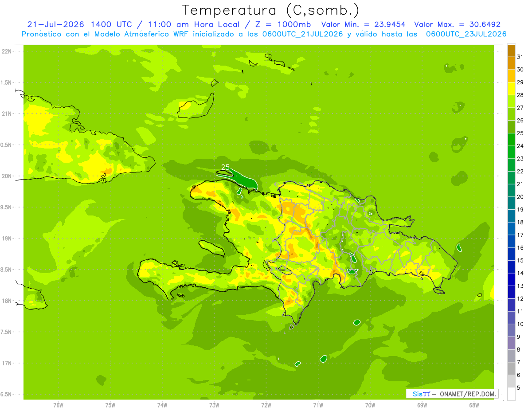
Task: Click the '70W' longitude label
Action: 370,405
